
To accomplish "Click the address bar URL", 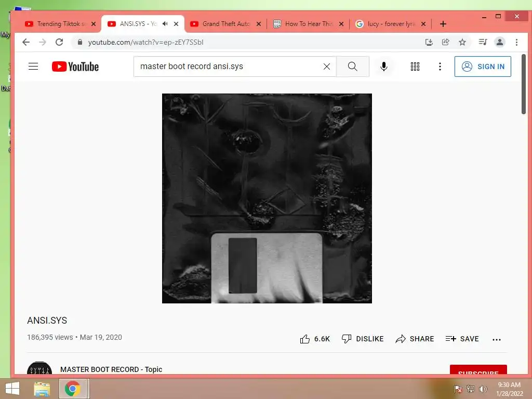I will coord(146,42).
